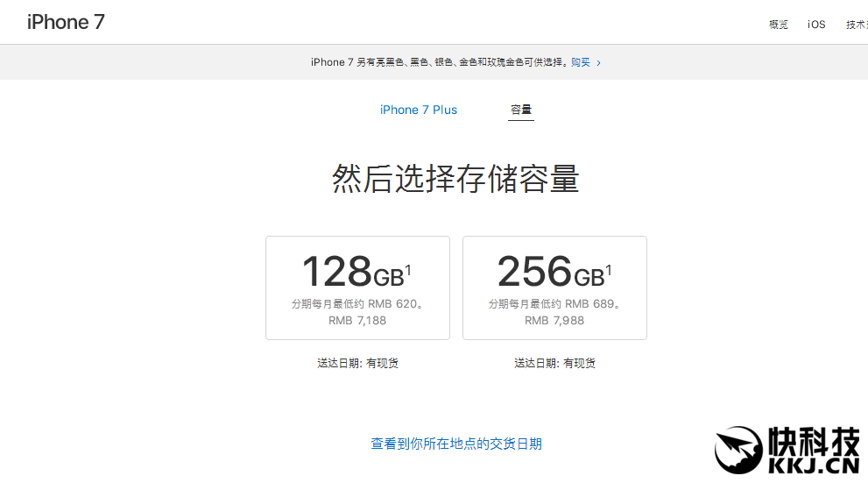Choose the RMB 7,988 price option
This screenshot has width=868, height=483.
[554, 321]
